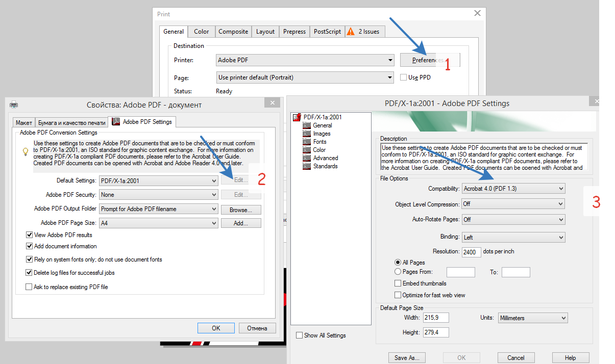Screen dimensions: 615x364
Task: Open the Object Level Compression dropdown
Action: click(x=513, y=204)
